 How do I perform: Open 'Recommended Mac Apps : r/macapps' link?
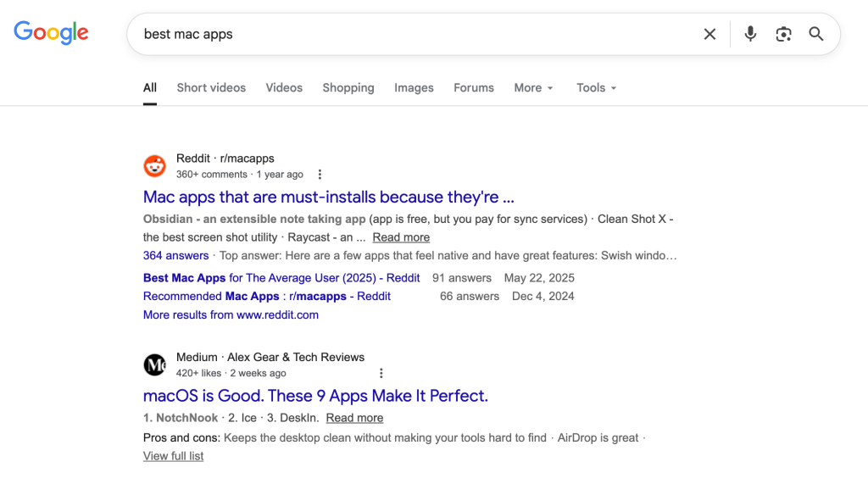[x=267, y=297]
